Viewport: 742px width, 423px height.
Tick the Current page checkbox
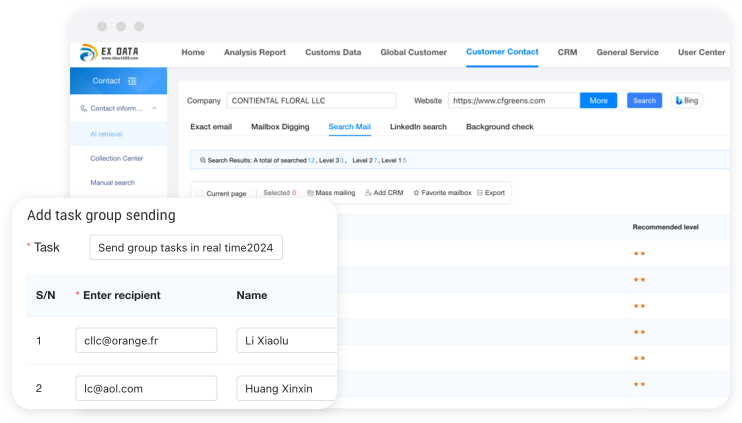[x=200, y=193]
